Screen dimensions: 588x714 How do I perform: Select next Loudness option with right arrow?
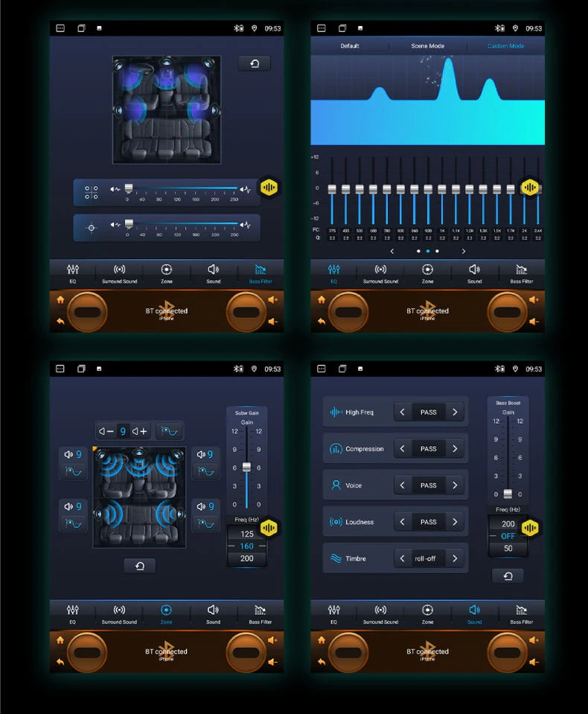click(455, 522)
